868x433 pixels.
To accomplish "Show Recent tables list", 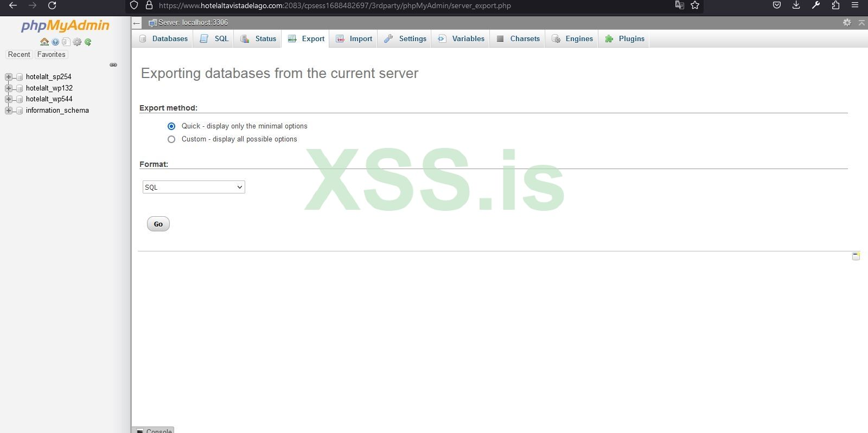I will click(x=19, y=55).
